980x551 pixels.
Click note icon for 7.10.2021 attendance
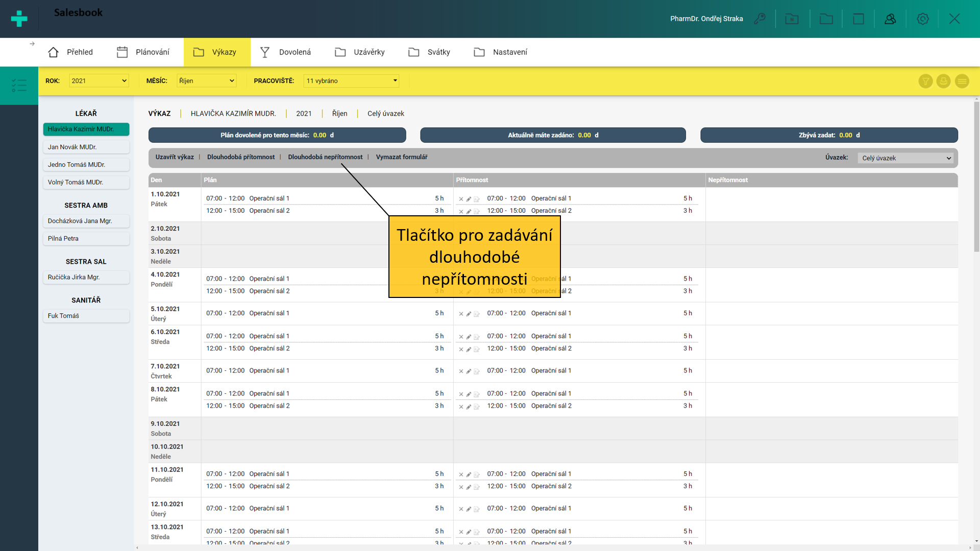[x=476, y=371]
